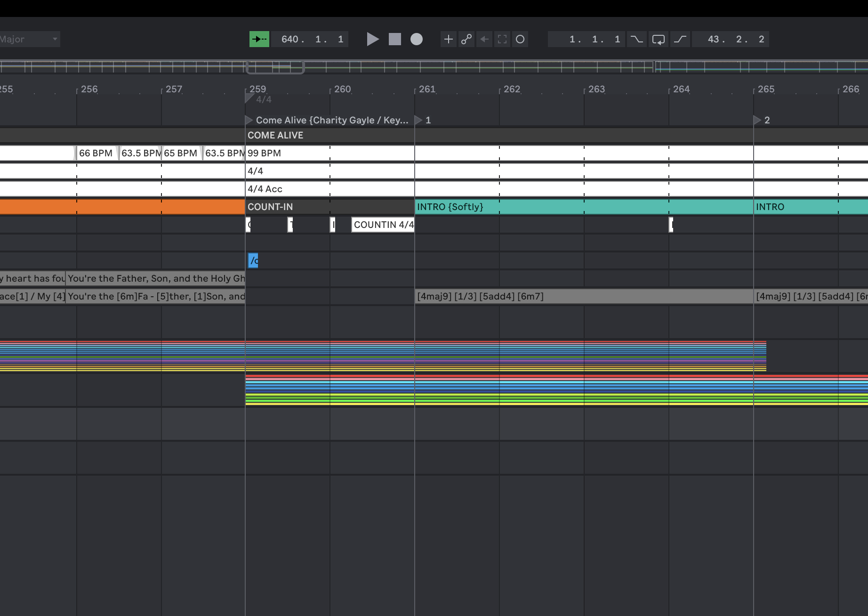
Task: Click bar 266 in the beat-time ruler
Action: tap(851, 89)
